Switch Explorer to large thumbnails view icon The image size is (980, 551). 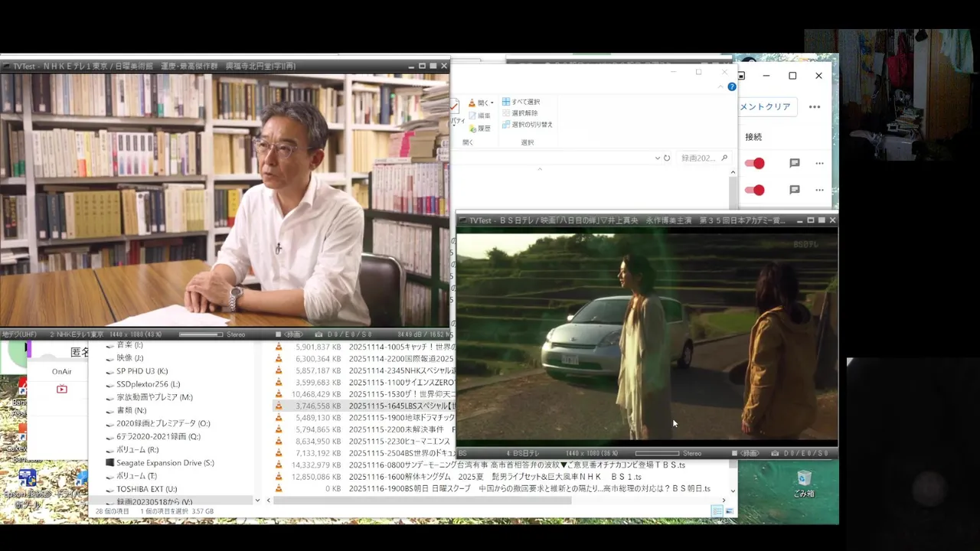coord(730,511)
